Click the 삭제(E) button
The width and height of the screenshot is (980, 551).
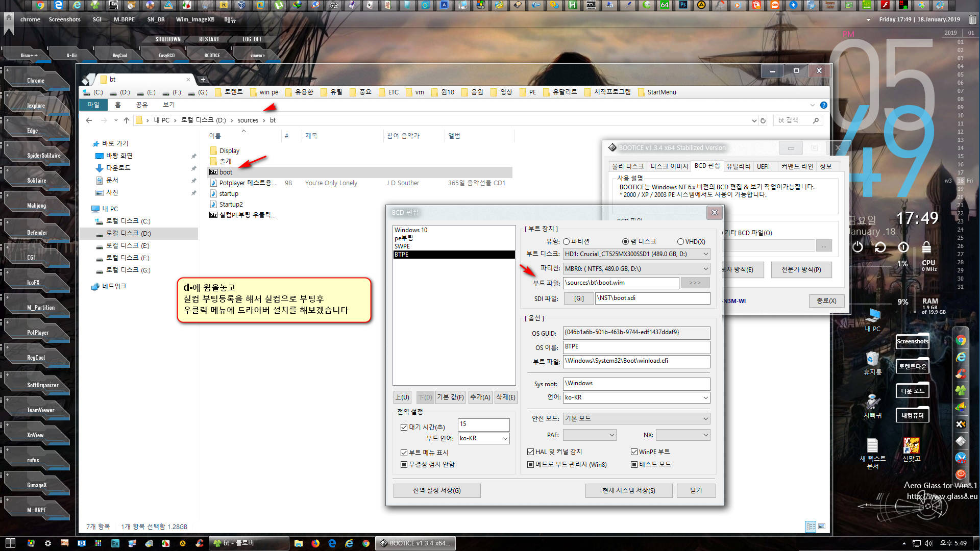506,397
